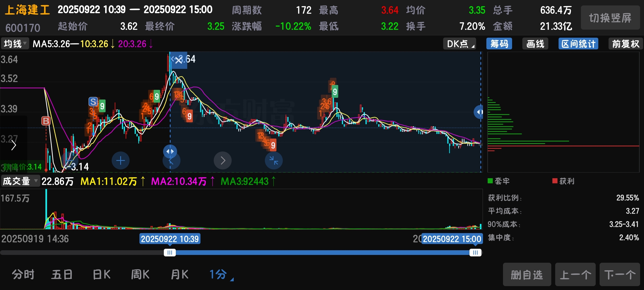
Task: Open the 均线 indicator dropdown
Action: pyautogui.click(x=15, y=44)
